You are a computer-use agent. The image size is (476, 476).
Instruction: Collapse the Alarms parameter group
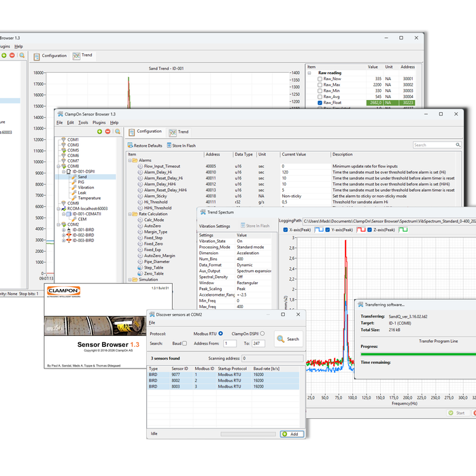[130, 160]
